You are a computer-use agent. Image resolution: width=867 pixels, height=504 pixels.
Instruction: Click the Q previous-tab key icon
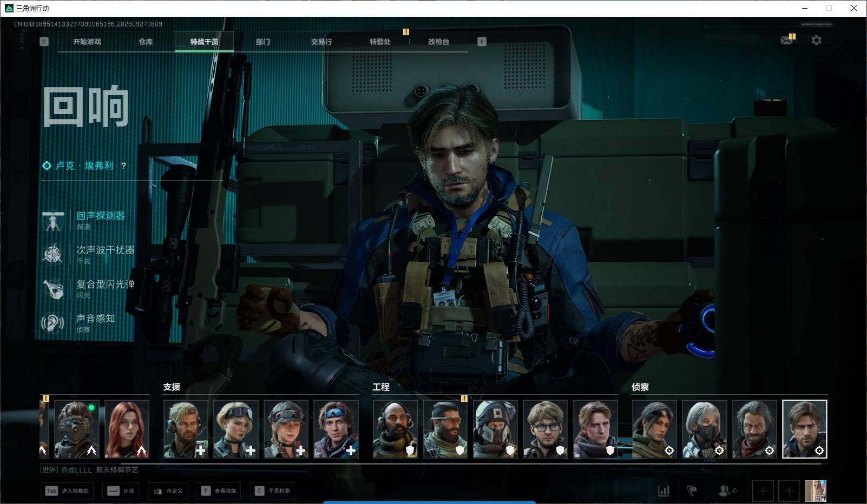click(x=44, y=42)
